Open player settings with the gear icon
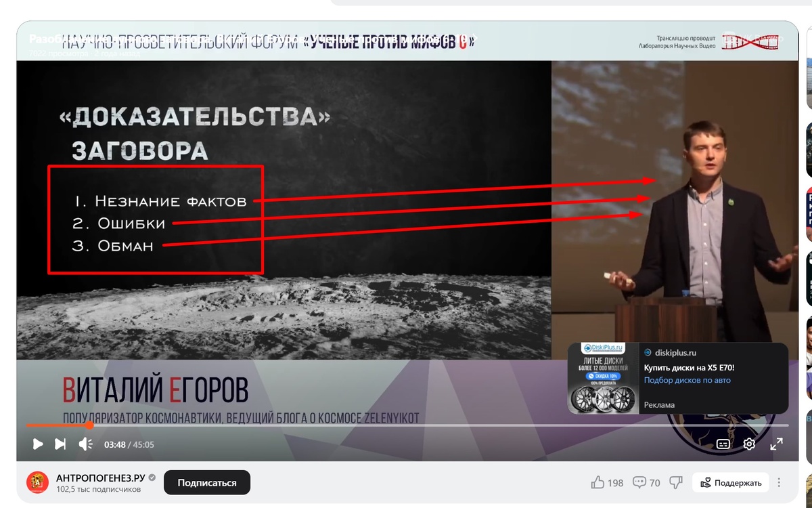 tap(748, 444)
